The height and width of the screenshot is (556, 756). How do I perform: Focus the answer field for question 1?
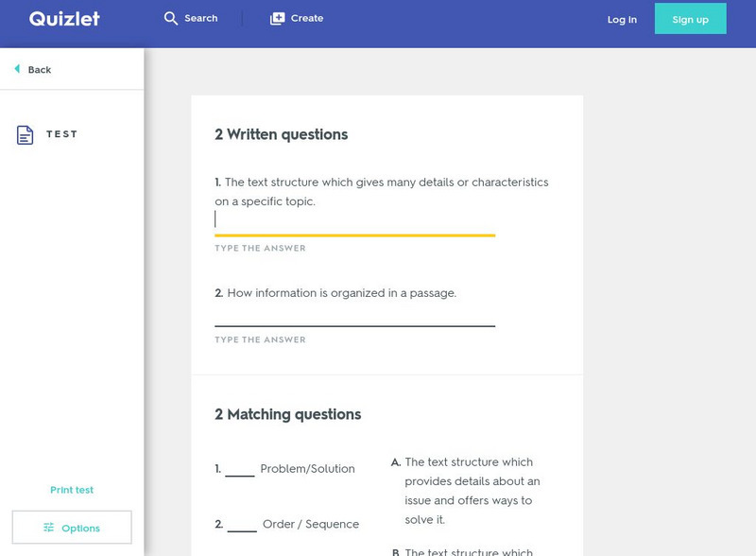pos(354,220)
